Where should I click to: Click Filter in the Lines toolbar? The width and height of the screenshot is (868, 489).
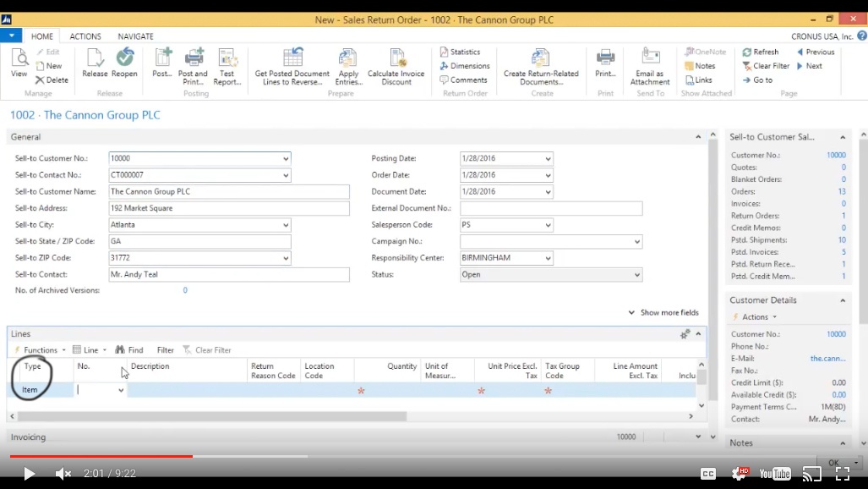coord(165,350)
